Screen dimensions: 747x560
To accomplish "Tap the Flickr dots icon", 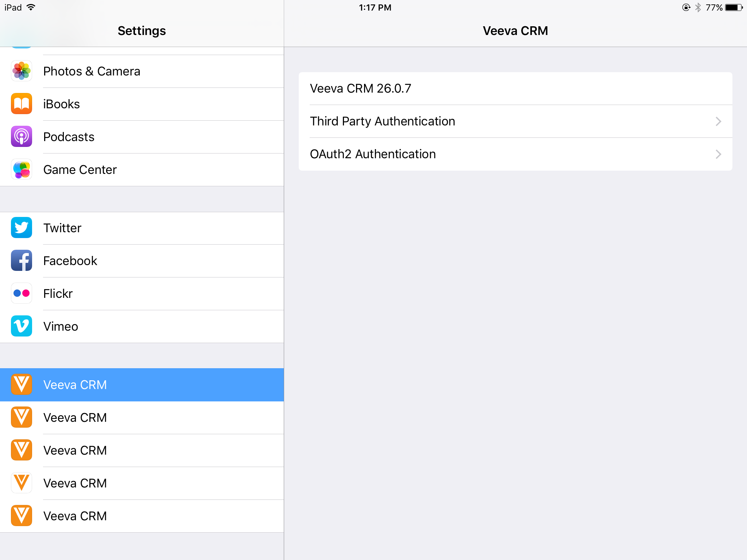I will [22, 293].
